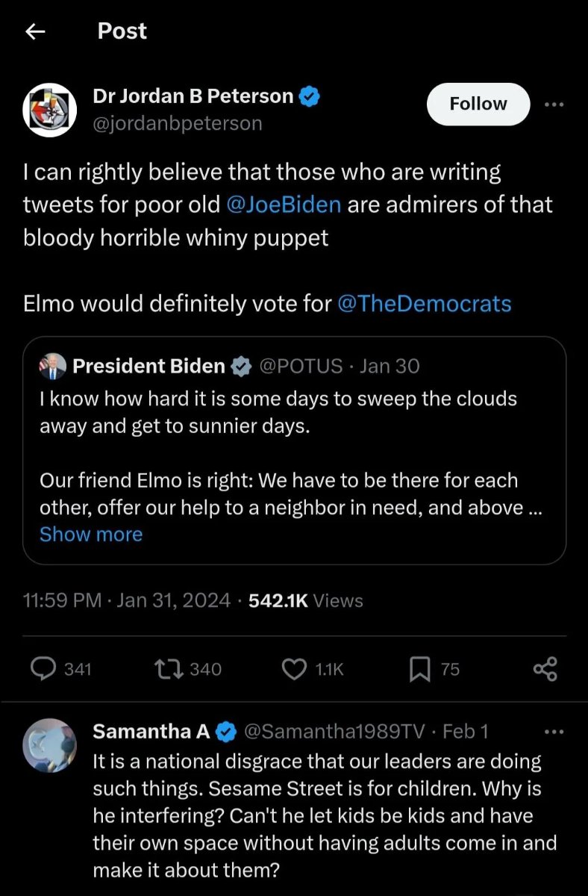The width and height of the screenshot is (588, 896).
Task: Open Samantha A's profile avatar
Action: tap(50, 745)
